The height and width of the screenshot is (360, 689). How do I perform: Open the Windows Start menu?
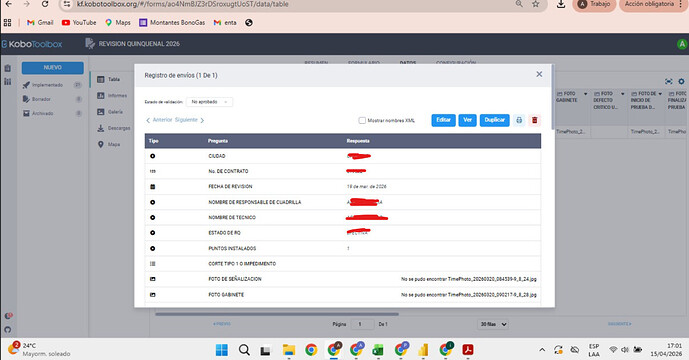pyautogui.click(x=222, y=350)
